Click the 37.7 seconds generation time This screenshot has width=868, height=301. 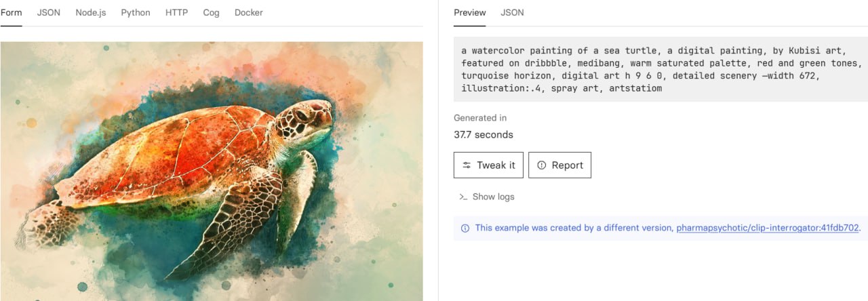click(x=484, y=134)
